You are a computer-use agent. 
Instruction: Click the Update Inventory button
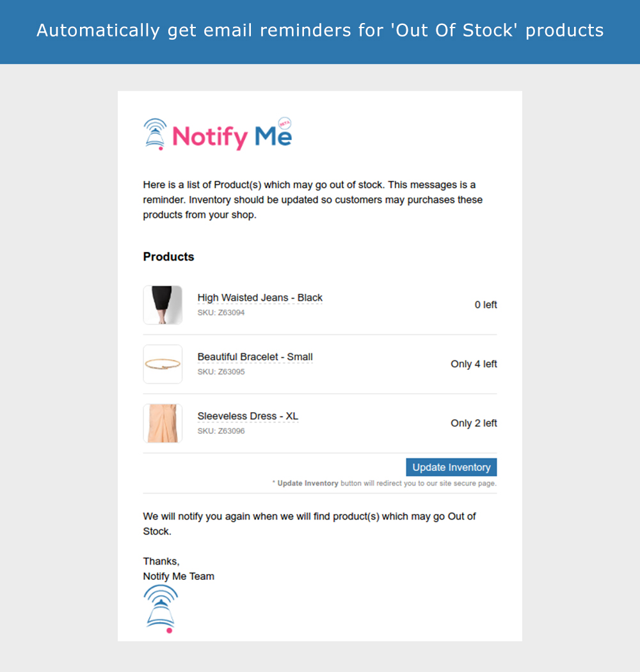[x=451, y=467]
